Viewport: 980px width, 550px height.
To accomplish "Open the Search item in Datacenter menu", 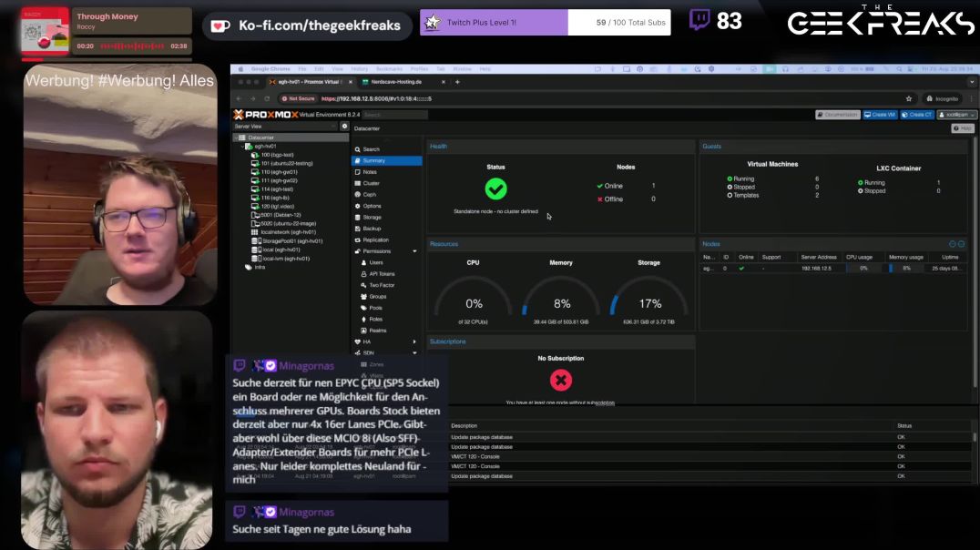I will point(372,149).
